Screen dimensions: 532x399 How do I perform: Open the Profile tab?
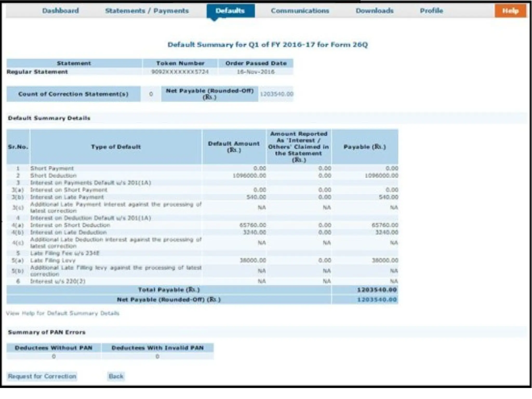coord(431,11)
